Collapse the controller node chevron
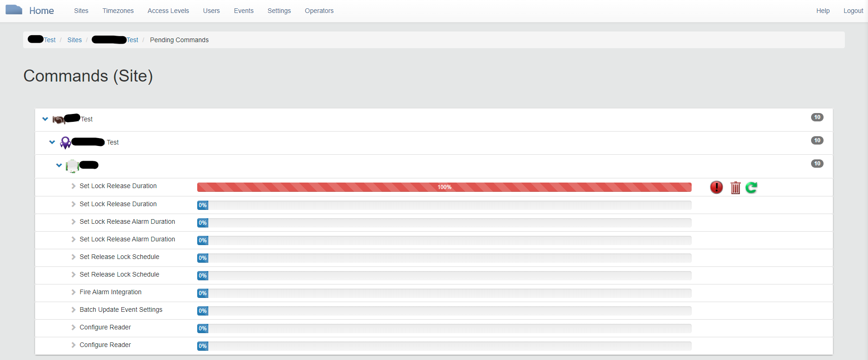The height and width of the screenshot is (360, 868). [x=59, y=165]
